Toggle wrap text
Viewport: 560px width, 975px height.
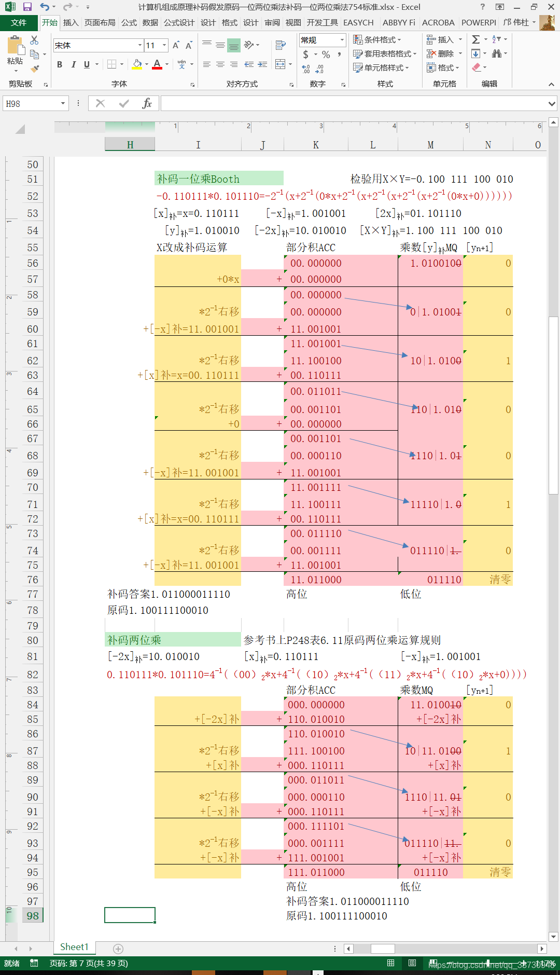point(281,45)
